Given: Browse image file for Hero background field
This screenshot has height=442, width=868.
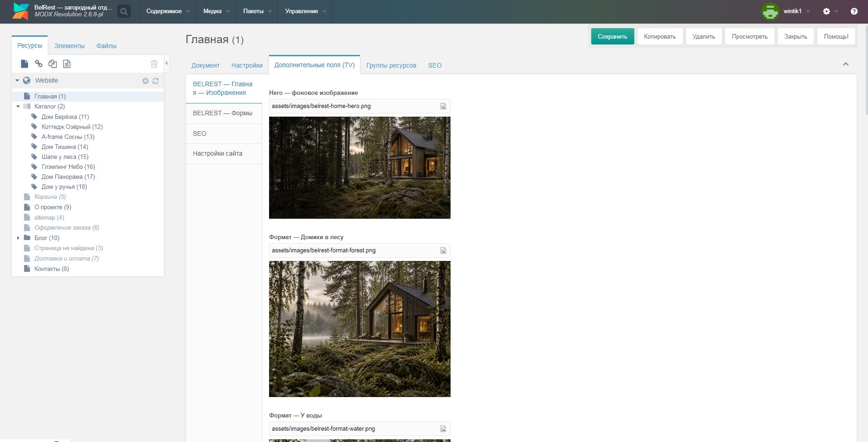Looking at the screenshot, I should 443,106.
